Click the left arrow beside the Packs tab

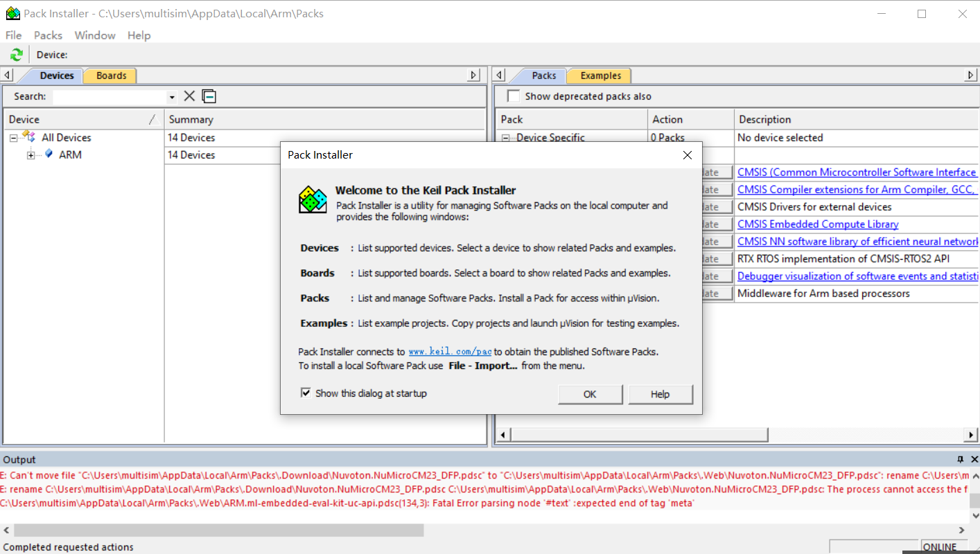[500, 75]
